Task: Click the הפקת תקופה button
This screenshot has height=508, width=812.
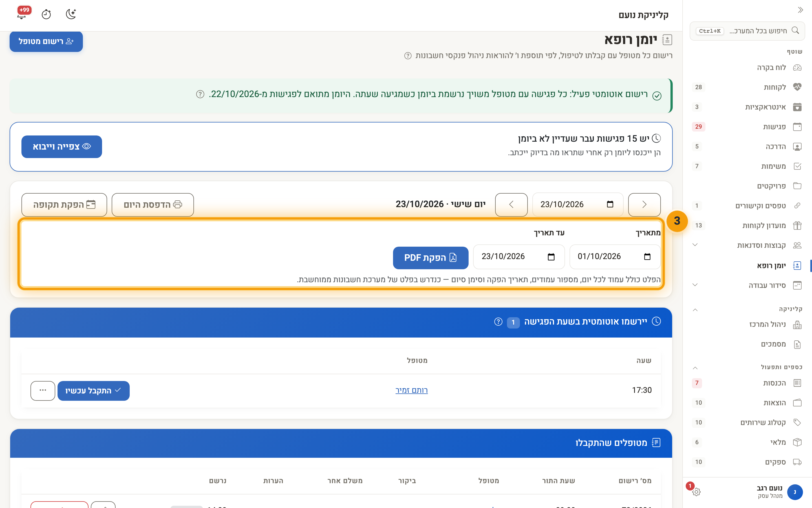Action: pos(64,205)
